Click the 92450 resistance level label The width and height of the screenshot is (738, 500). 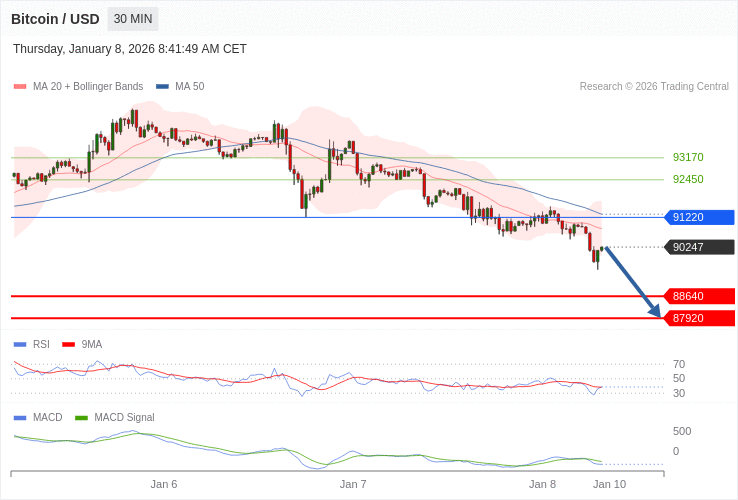coord(688,179)
